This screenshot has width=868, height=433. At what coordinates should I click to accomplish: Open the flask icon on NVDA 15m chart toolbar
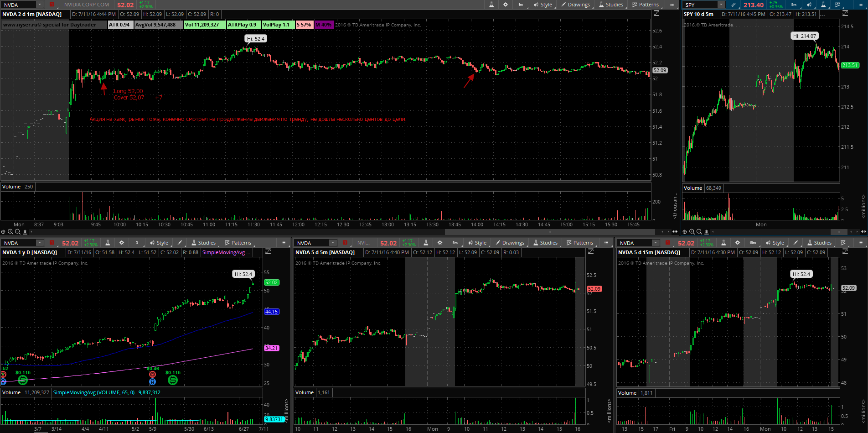point(723,243)
